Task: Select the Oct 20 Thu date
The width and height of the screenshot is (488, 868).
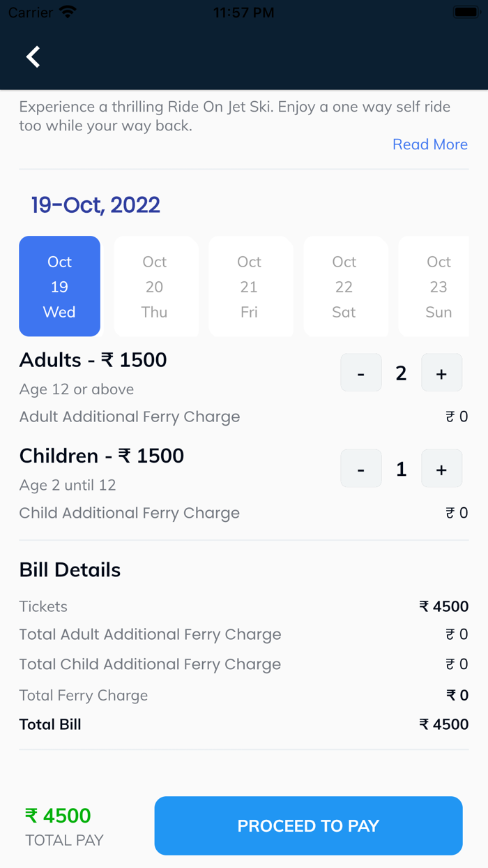Action: click(155, 286)
